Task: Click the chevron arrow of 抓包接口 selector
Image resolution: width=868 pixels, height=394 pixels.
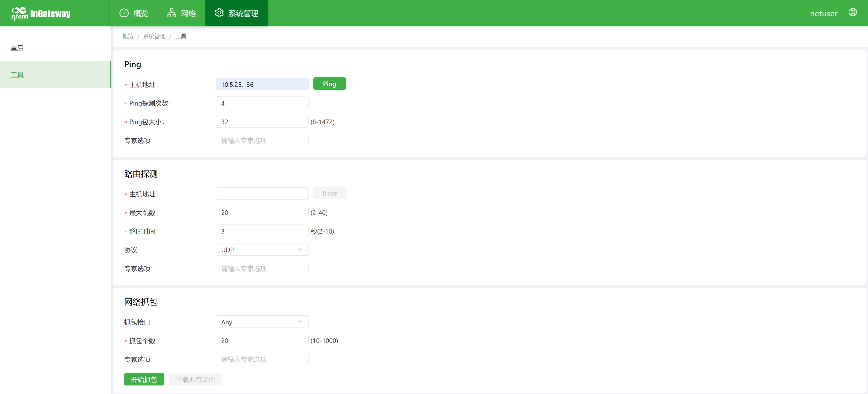Action: tap(300, 322)
